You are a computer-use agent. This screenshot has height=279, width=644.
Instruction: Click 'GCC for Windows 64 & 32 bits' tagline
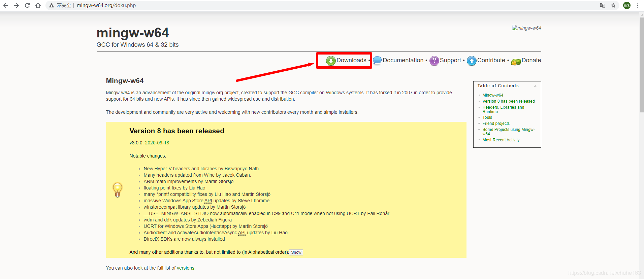pos(137,45)
